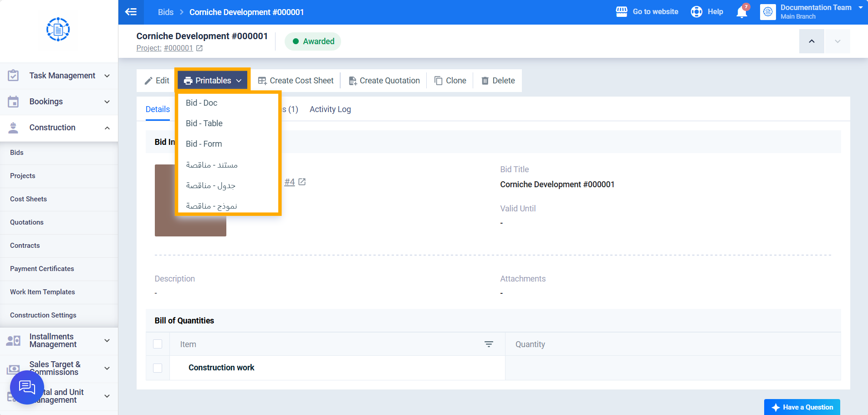Collapse the sidebar with the back-arrow menu icon
The image size is (868, 415).
click(x=131, y=12)
